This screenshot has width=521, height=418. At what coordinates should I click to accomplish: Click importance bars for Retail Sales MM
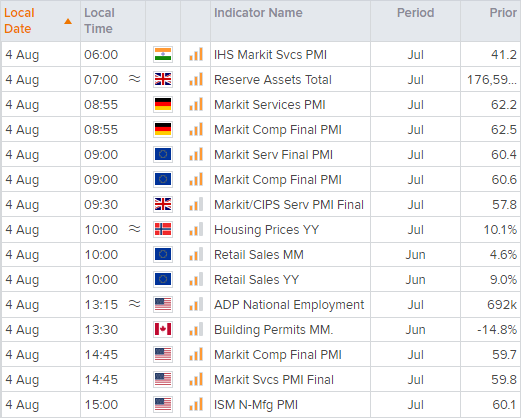click(196, 254)
